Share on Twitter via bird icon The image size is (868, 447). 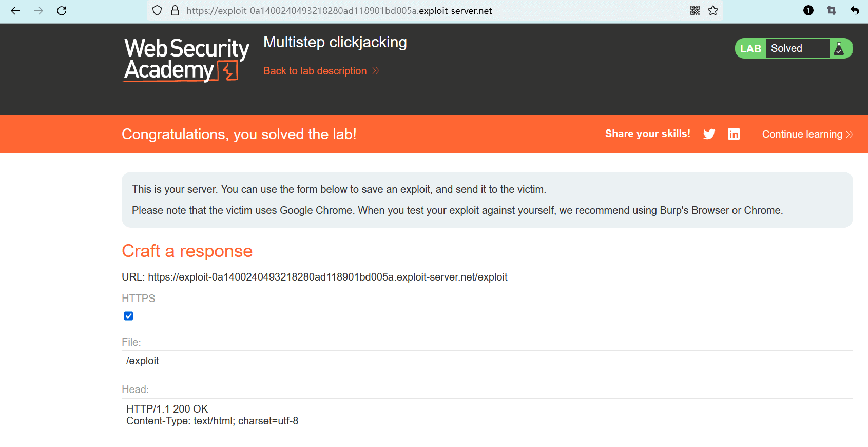coord(709,134)
